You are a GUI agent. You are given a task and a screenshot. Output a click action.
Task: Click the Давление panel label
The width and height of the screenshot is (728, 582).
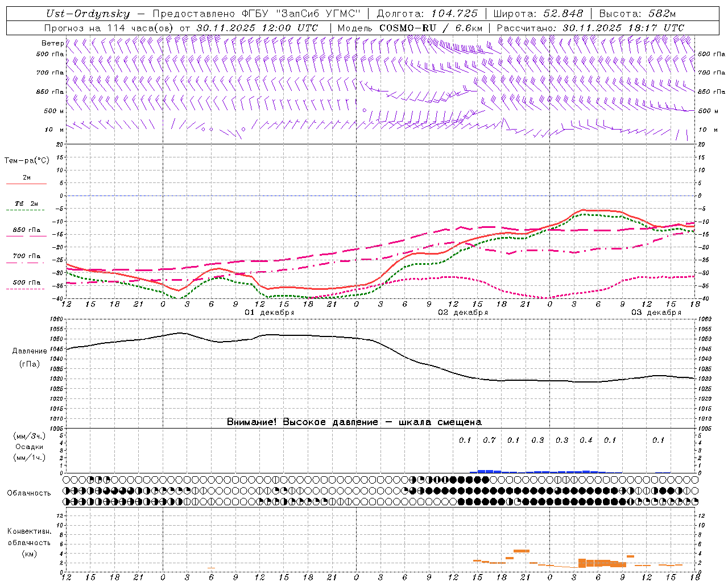30,351
